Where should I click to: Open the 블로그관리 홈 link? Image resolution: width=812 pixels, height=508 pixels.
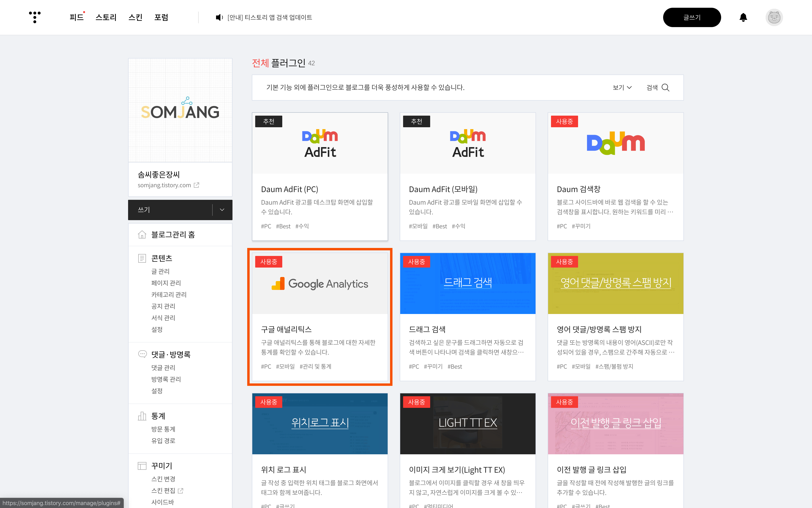pyautogui.click(x=173, y=234)
